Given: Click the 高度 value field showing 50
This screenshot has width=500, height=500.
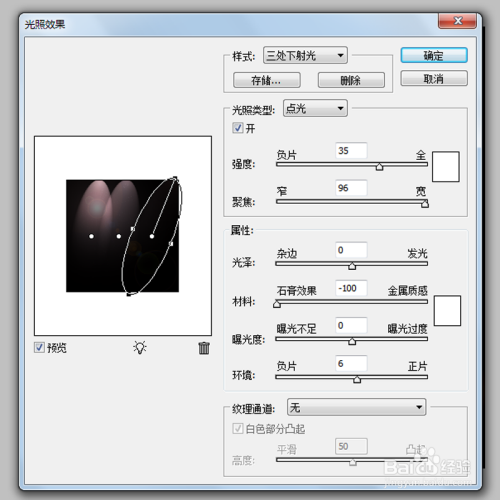Looking at the screenshot, I should point(351,446).
